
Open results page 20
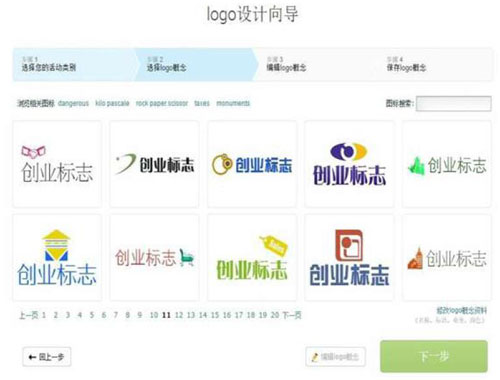(275, 315)
